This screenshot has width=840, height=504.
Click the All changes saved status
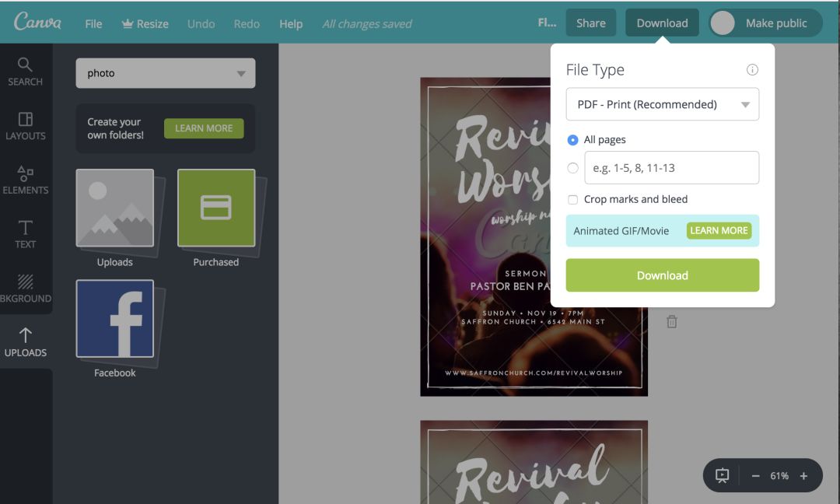pos(367,24)
